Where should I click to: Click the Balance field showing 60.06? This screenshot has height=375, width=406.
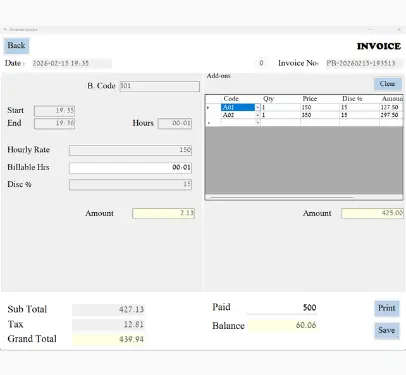282,325
